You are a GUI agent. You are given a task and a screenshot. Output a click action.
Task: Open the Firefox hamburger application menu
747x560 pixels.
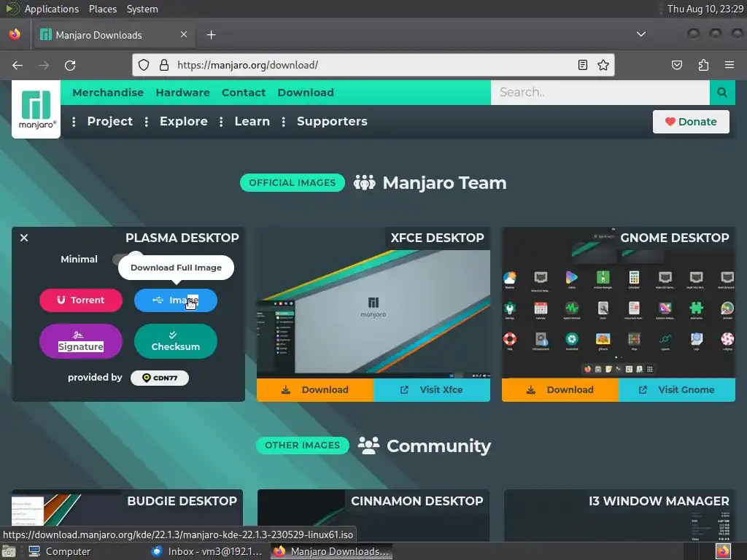(x=729, y=65)
